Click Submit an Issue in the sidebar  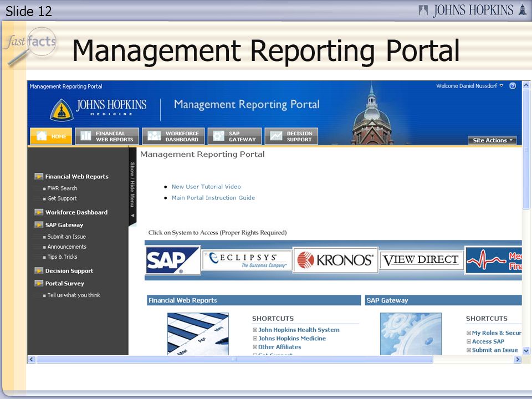[66, 237]
